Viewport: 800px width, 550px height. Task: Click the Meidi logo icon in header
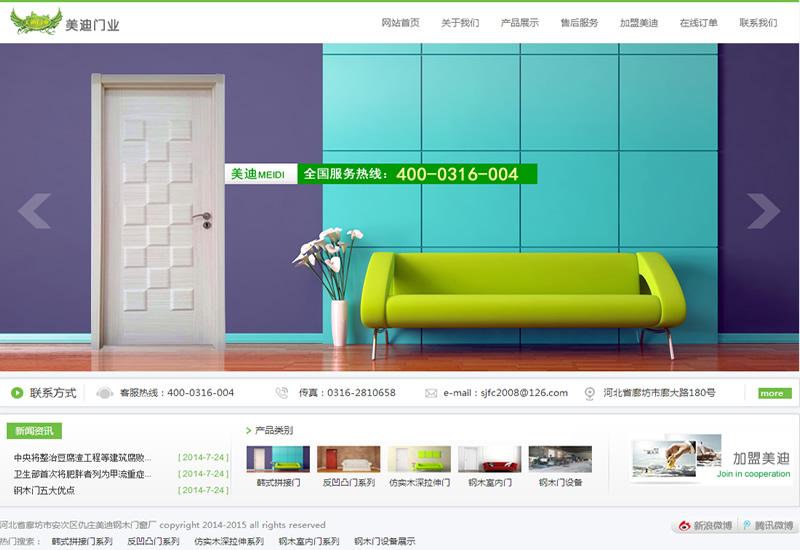point(36,22)
